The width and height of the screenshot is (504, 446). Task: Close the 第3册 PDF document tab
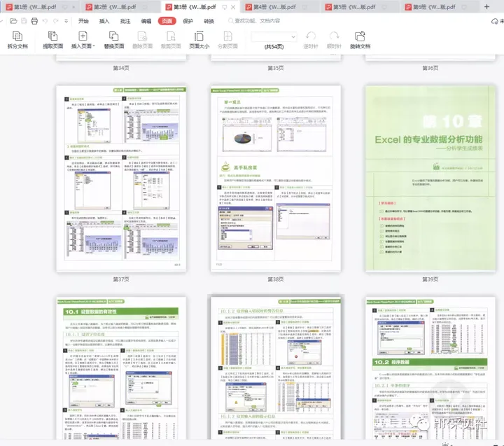pyautogui.click(x=234, y=6)
